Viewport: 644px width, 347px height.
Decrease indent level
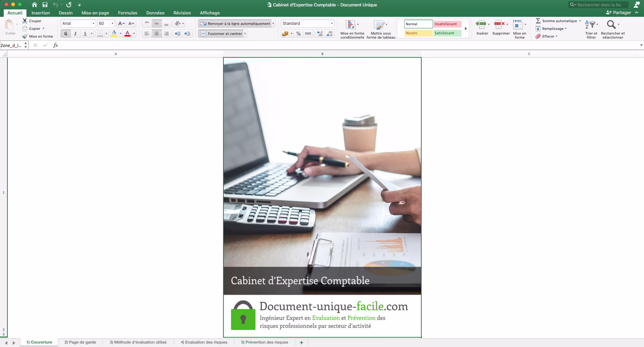[178, 34]
